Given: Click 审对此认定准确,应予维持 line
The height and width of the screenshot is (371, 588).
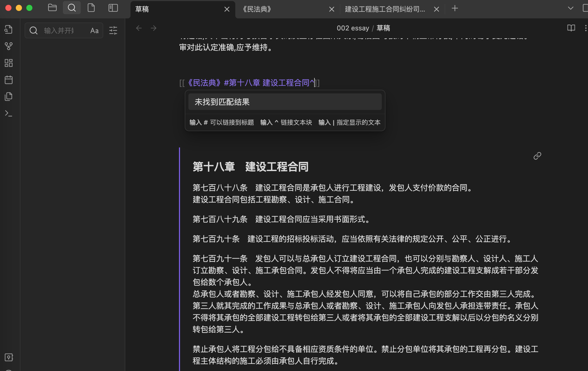Looking at the screenshot, I should point(226,47).
